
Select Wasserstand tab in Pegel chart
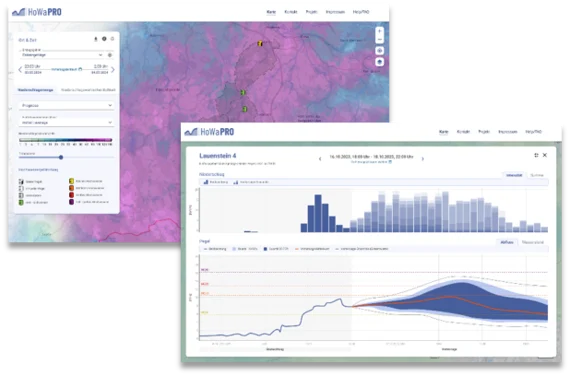click(x=533, y=242)
